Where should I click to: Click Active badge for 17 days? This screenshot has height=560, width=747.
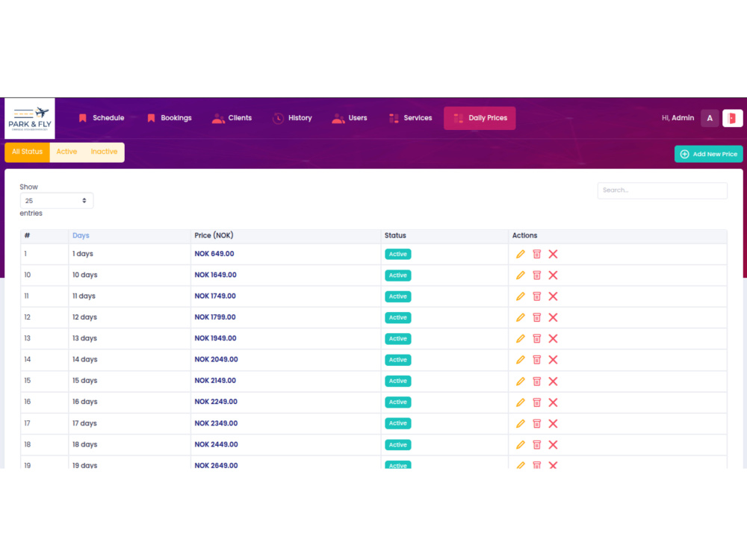[x=398, y=423]
